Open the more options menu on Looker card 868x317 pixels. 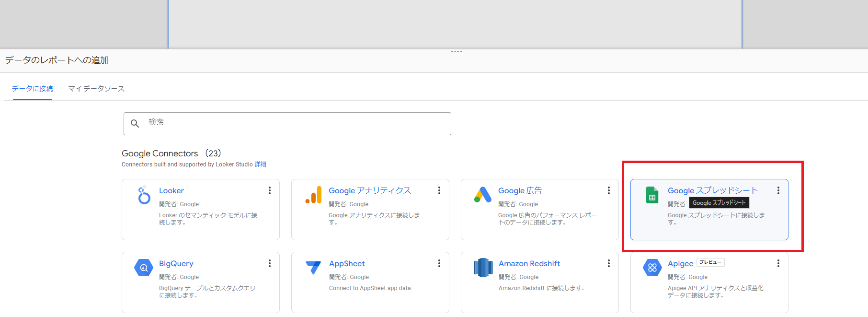tap(270, 190)
